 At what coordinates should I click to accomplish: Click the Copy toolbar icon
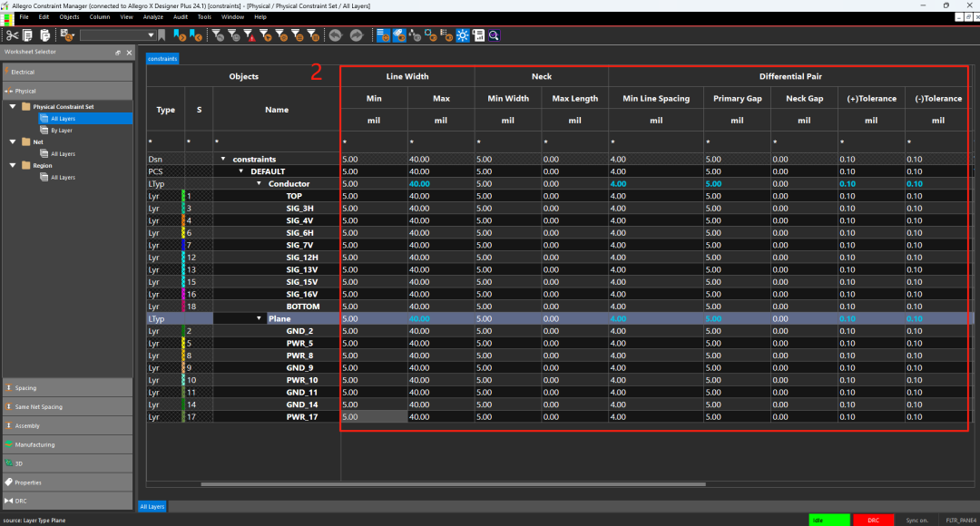point(27,35)
